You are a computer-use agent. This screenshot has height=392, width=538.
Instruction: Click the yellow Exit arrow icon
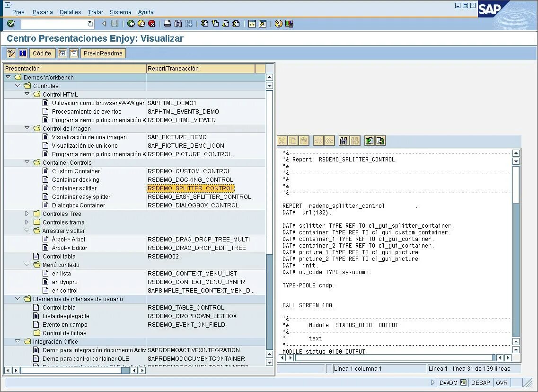click(x=141, y=24)
